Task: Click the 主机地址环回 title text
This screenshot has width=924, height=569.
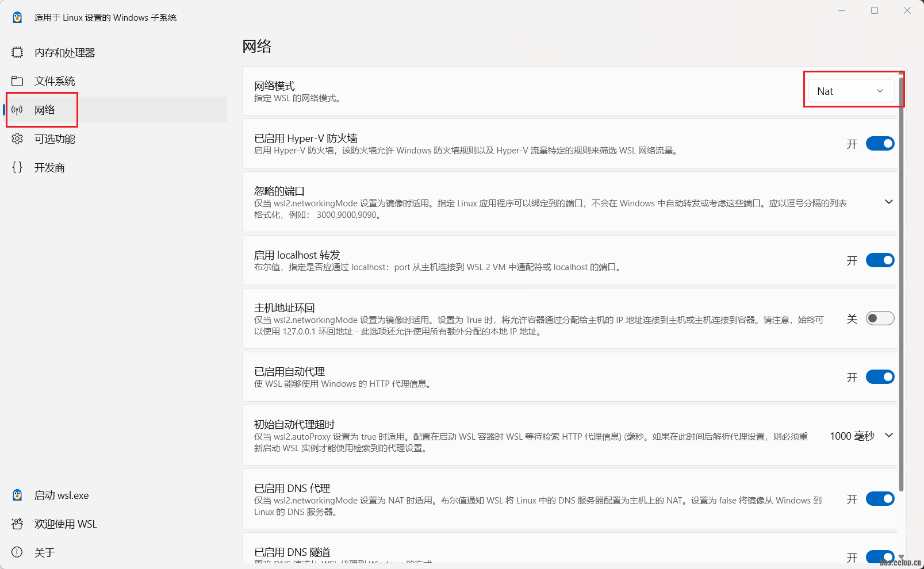Action: point(285,307)
